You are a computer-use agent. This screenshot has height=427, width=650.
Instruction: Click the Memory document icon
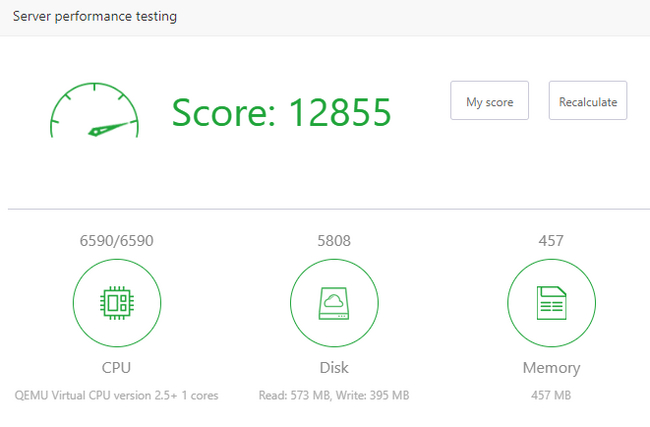click(551, 303)
